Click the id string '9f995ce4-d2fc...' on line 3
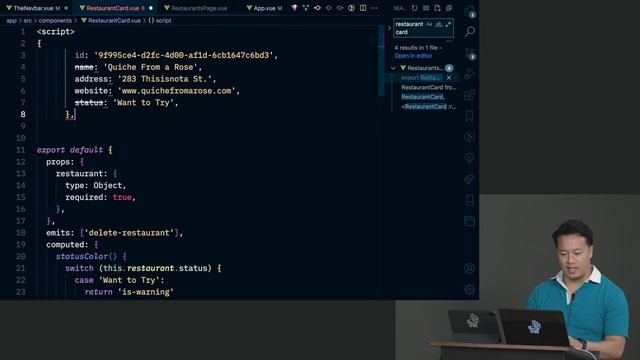The height and width of the screenshot is (360, 640). click(184, 55)
